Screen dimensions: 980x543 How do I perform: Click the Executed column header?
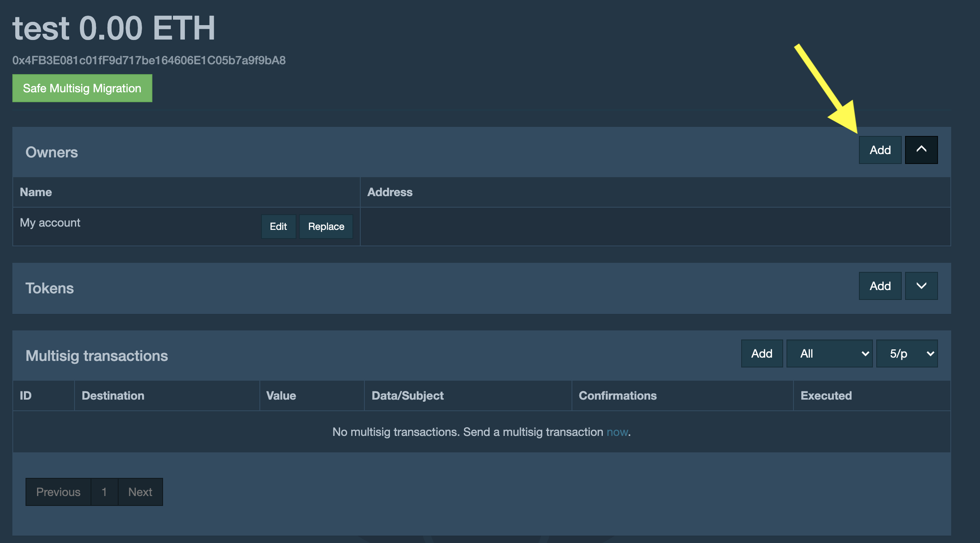[x=826, y=396]
